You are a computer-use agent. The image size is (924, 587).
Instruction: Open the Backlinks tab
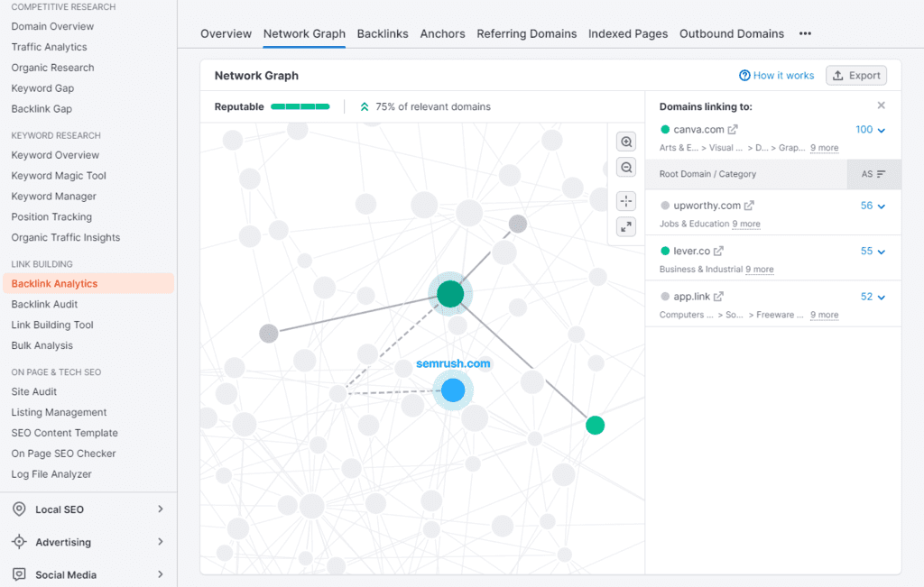tap(383, 33)
